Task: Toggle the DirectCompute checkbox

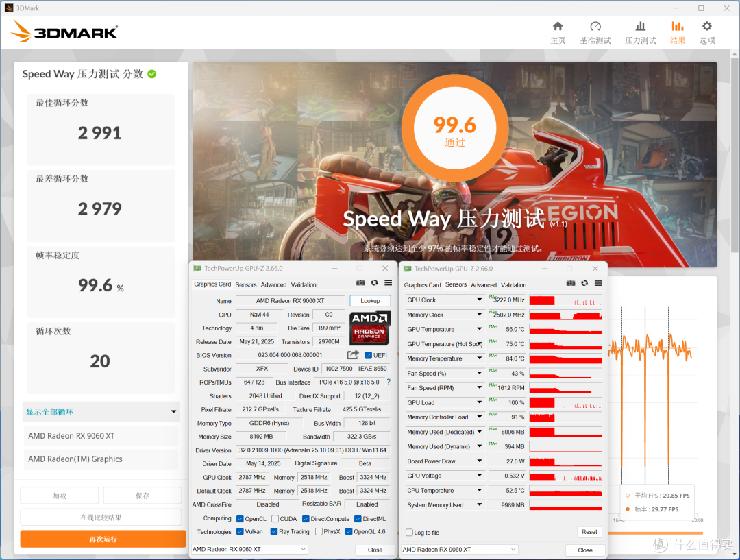Action: click(x=306, y=519)
